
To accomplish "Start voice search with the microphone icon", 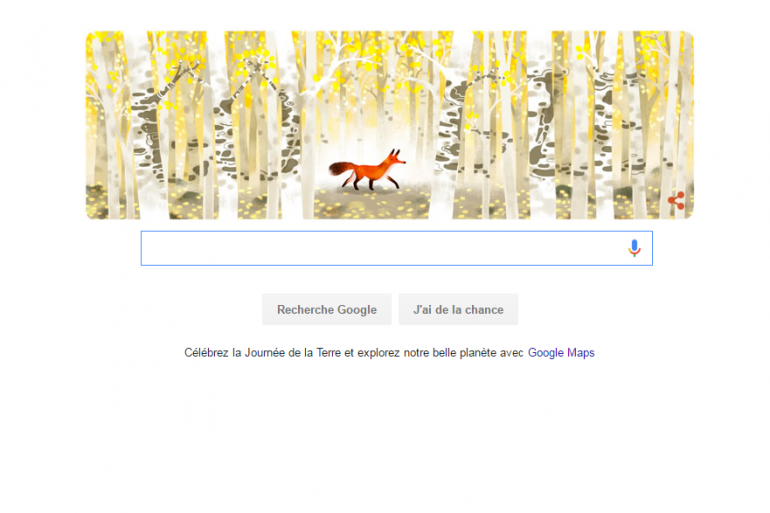I will click(x=634, y=248).
